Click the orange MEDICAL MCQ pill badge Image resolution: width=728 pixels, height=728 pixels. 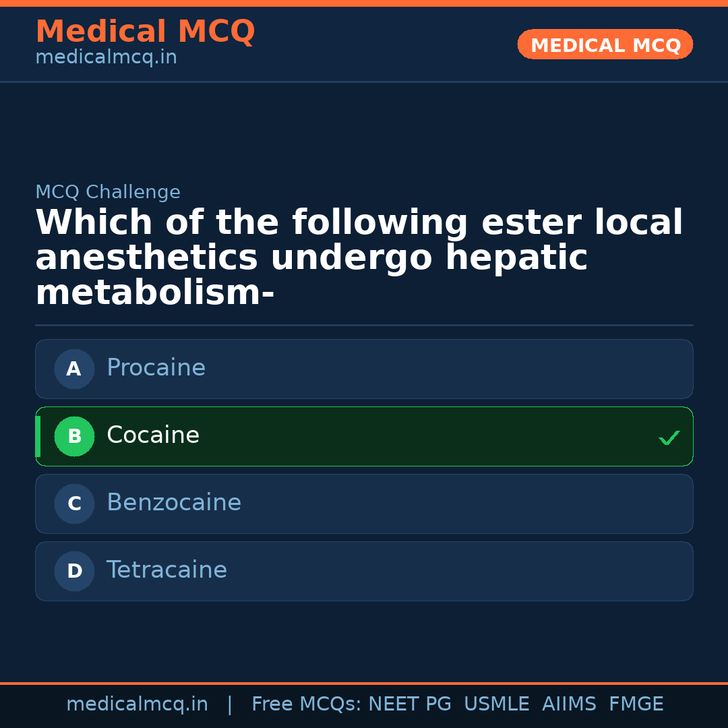click(x=605, y=44)
